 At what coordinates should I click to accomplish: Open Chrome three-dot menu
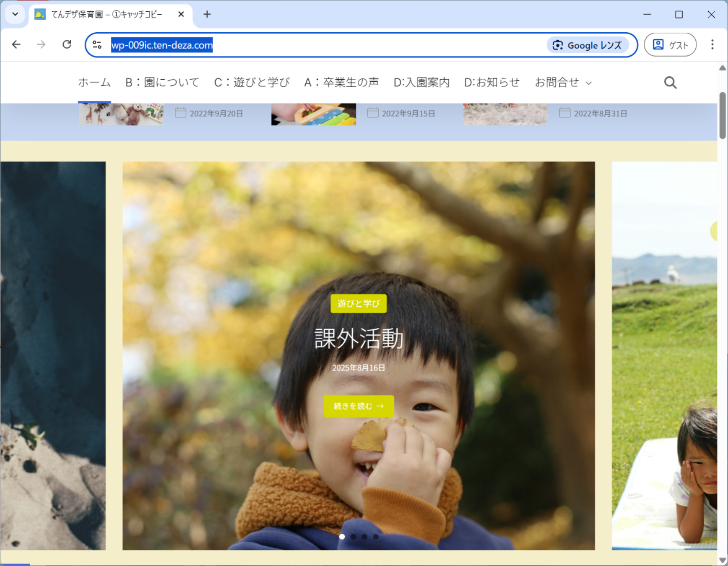click(712, 44)
